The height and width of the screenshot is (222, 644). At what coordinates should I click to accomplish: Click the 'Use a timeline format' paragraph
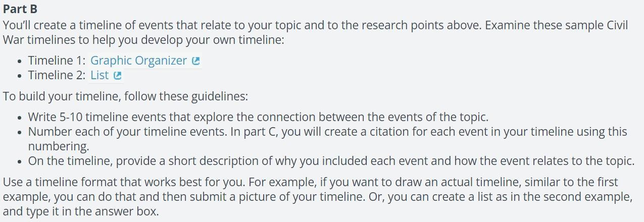click(318, 197)
